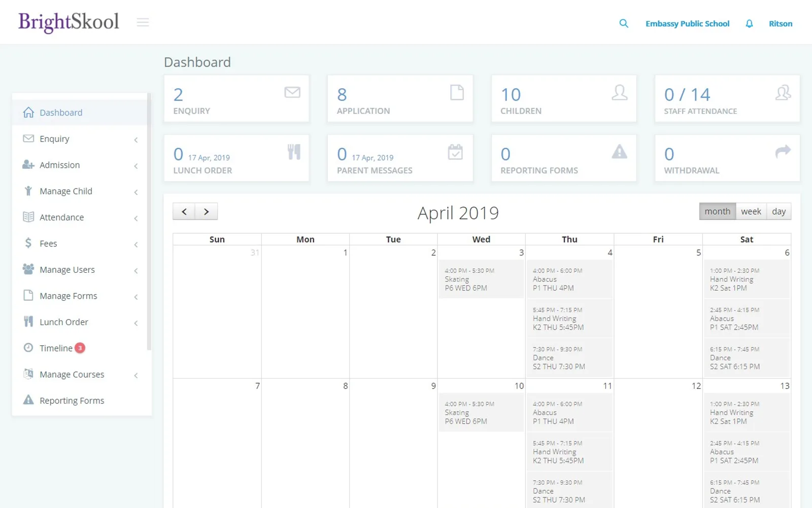Open the Staff Attendance card
Screen dimensions: 812x508
tap(727, 99)
